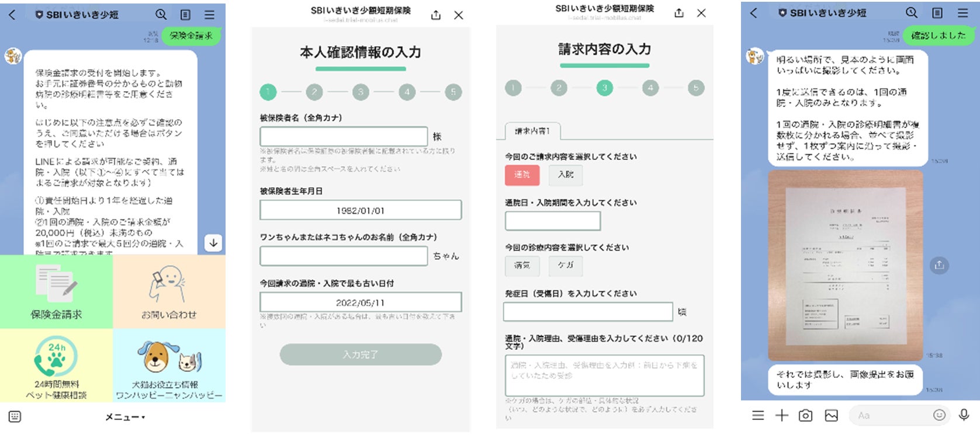Viewport: 980px width, 435px height.
Task: Tap the dog avatar in 確認しました chat
Action: 755,56
